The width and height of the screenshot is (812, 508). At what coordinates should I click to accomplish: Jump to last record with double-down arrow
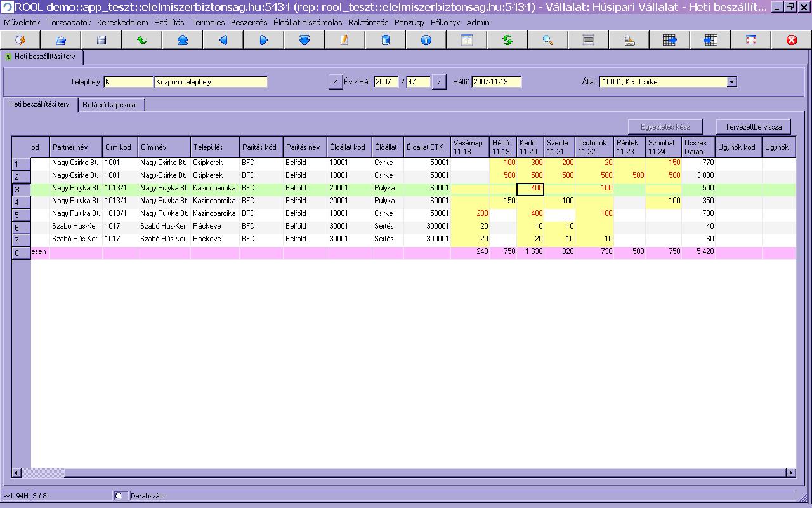304,40
